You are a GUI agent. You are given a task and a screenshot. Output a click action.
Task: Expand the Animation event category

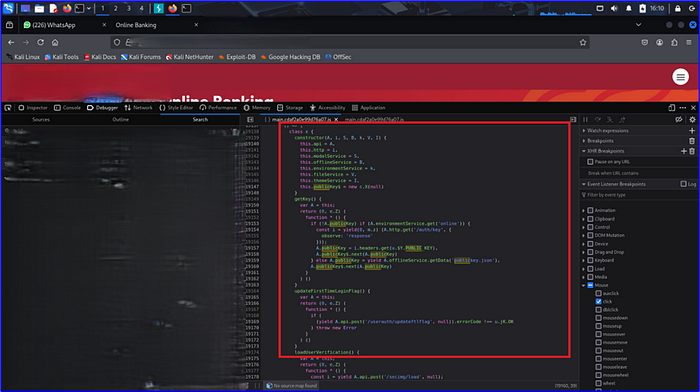pos(583,210)
